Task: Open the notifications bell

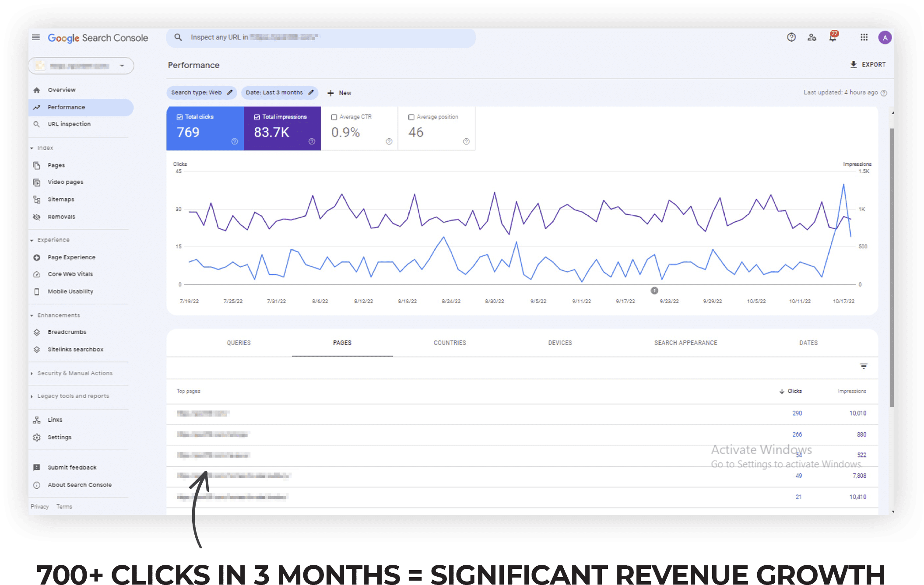Action: (x=833, y=37)
